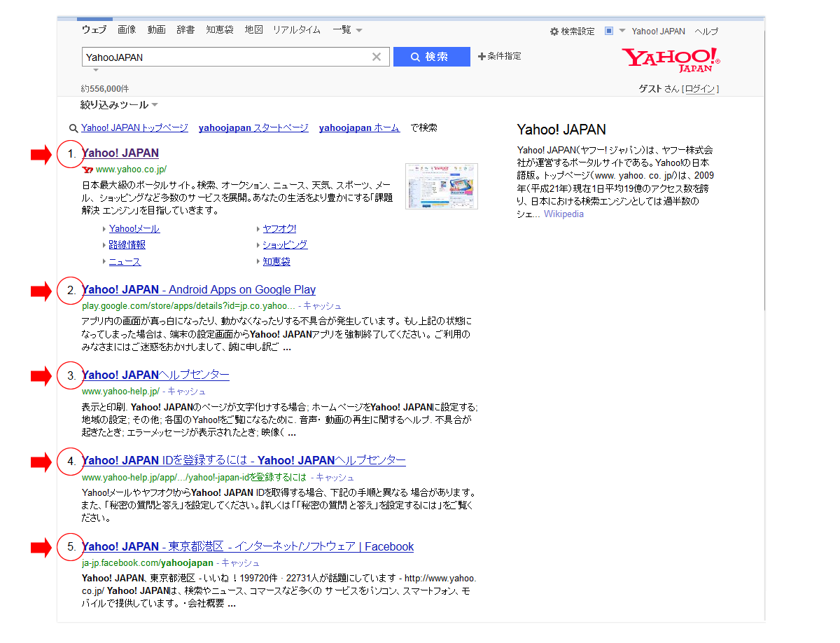Image resolution: width=840 pixels, height=643 pixels.
Task: Open dropdown arrow below search box
Action: [x=96, y=70]
